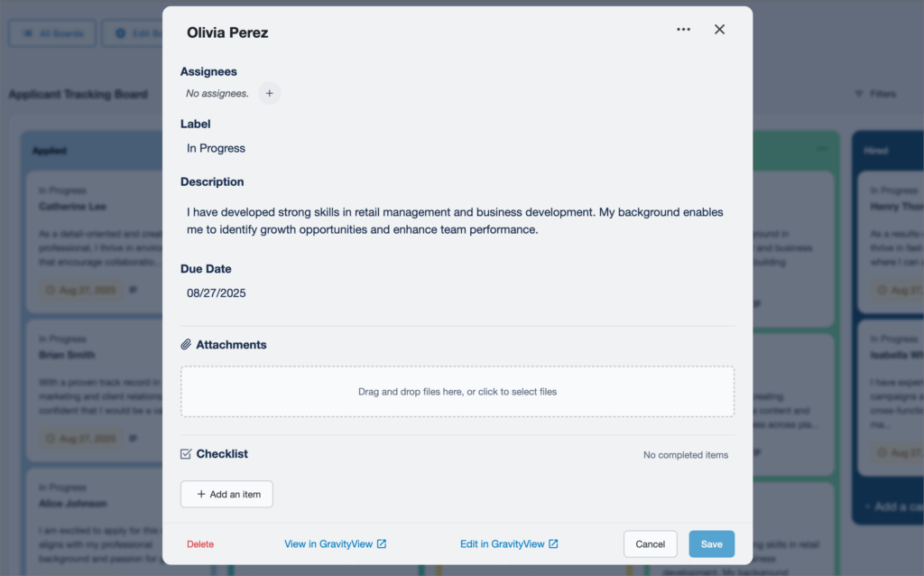The image size is (924, 576).
Task: Open Edit in GravityView link
Action: 502,544
